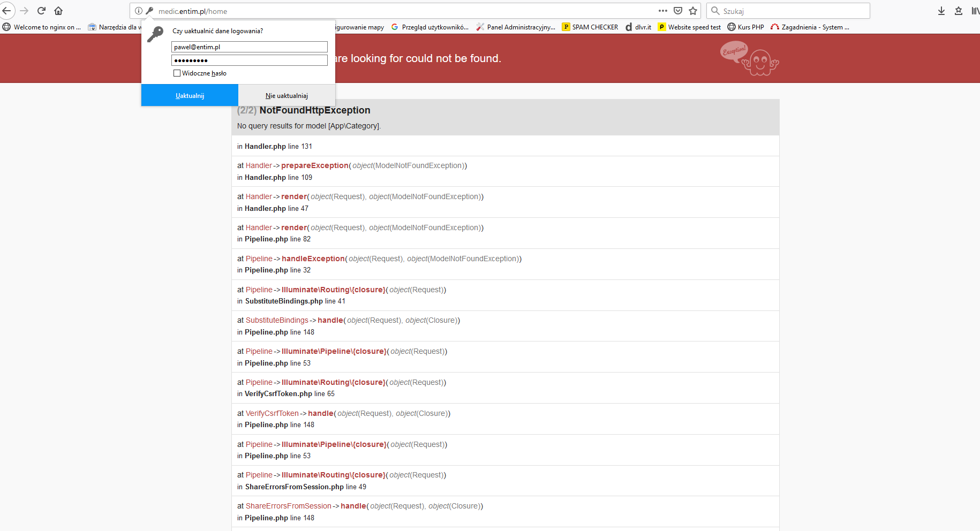Save page to Pocket
The height and width of the screenshot is (531, 980).
pos(678,11)
